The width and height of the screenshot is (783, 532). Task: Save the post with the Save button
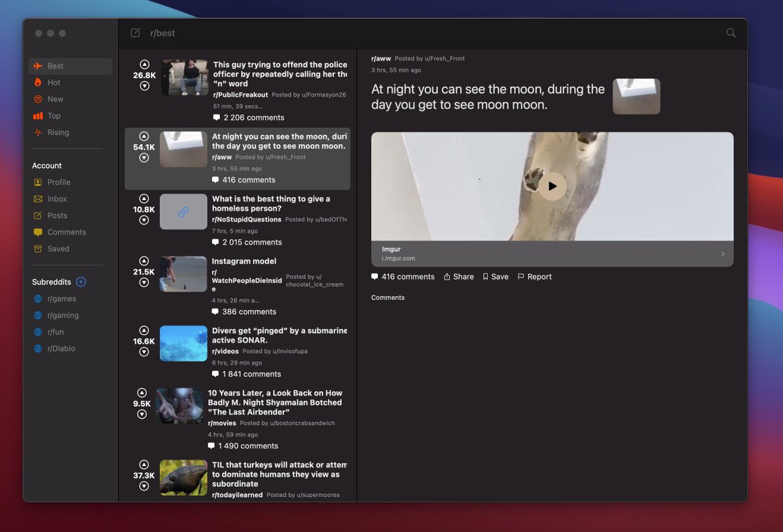point(495,276)
